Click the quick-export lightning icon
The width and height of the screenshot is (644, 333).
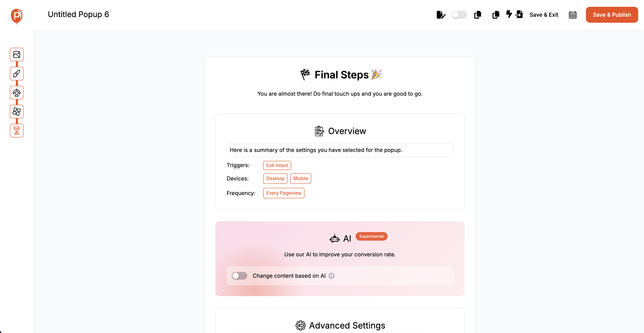[x=509, y=15]
